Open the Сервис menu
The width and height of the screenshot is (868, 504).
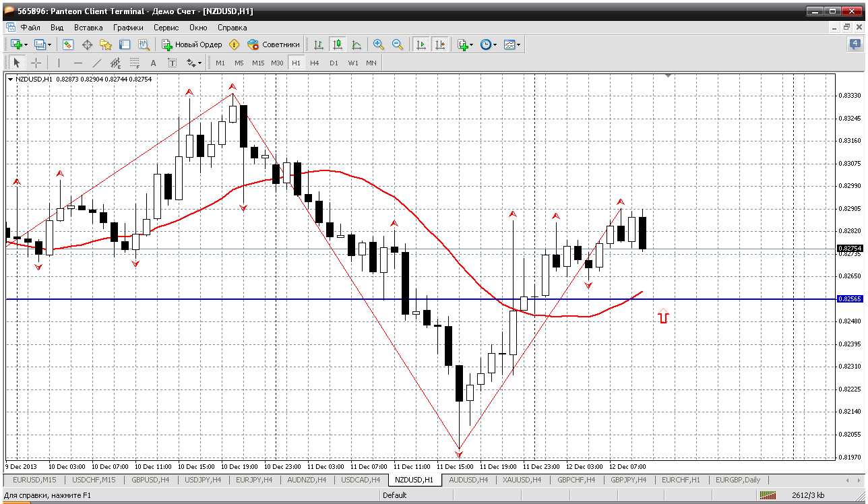pyautogui.click(x=166, y=28)
